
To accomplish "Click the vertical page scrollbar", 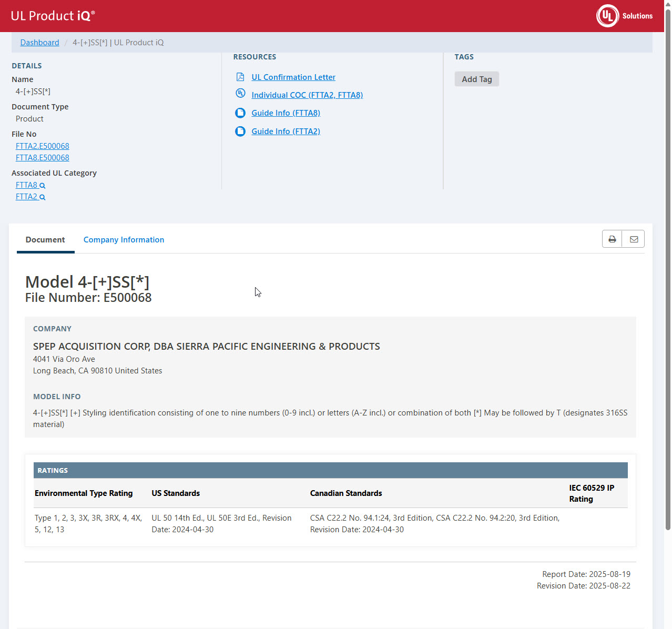I will tap(668, 263).
